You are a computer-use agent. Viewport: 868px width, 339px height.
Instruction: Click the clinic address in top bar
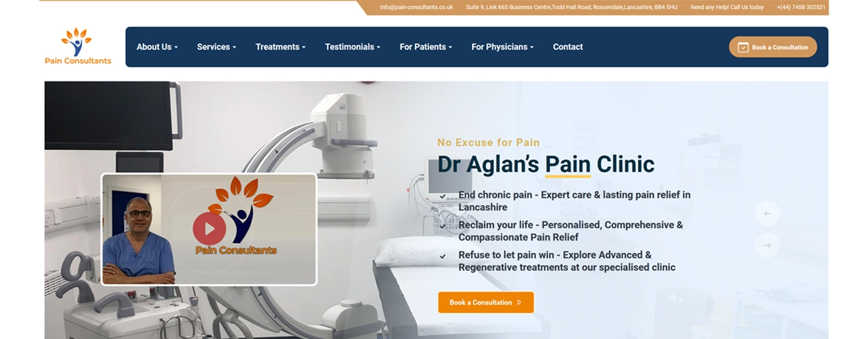point(571,7)
